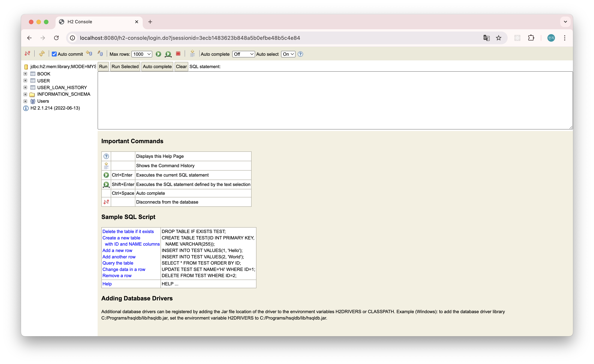Select the BOOK table name in tree
594x364 pixels.
(x=44, y=74)
